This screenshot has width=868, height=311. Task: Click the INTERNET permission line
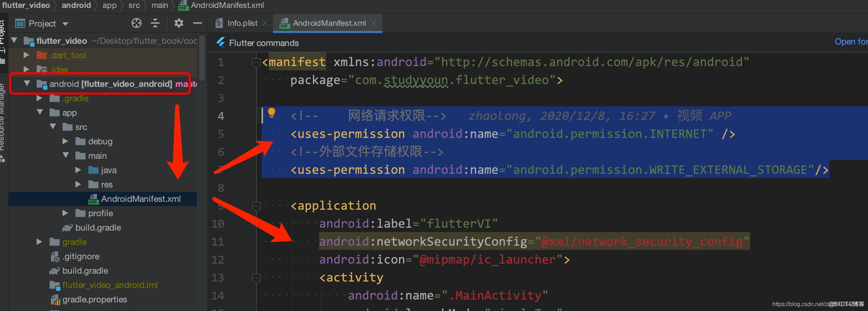click(x=513, y=134)
